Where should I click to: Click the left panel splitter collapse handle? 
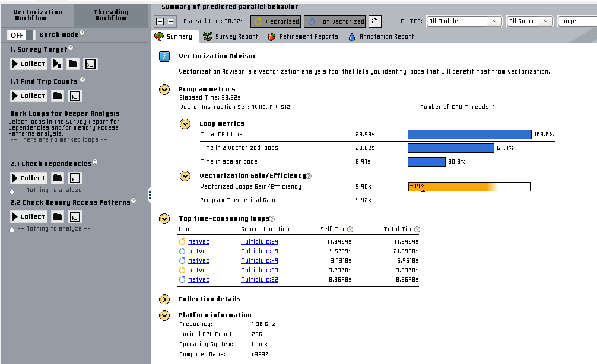pos(150,195)
